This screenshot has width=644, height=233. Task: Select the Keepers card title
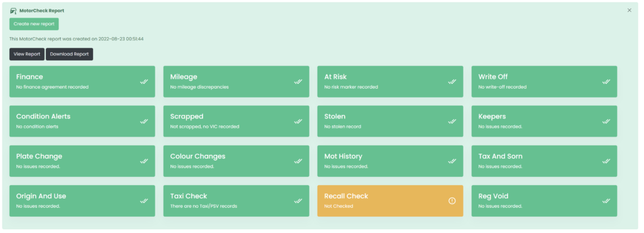[492, 116]
